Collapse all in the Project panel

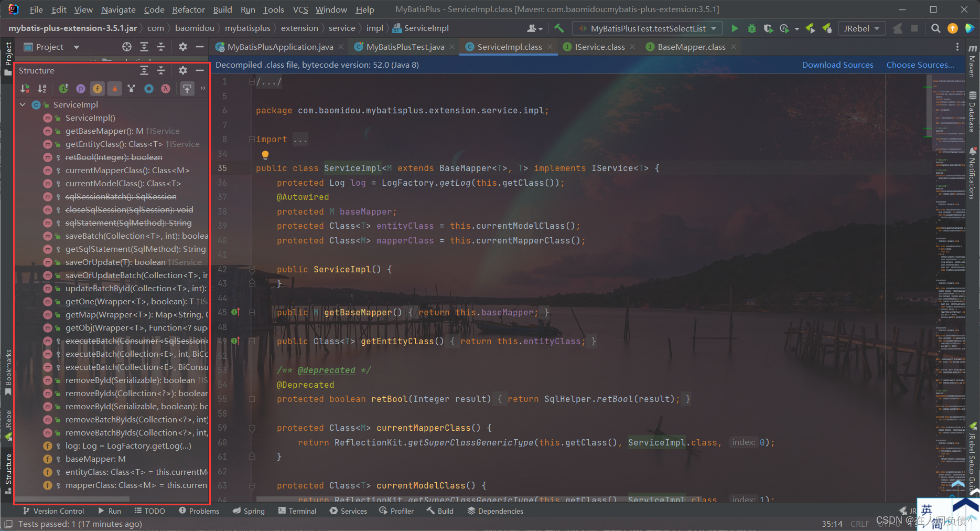(x=161, y=47)
